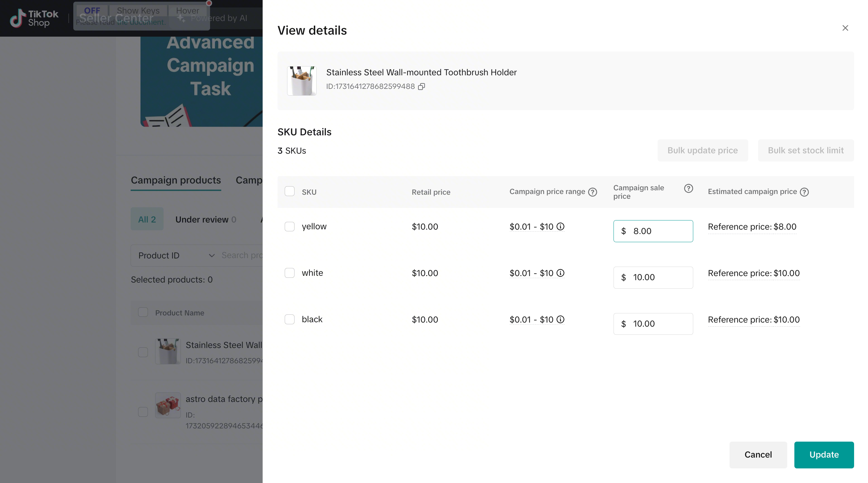Image resolution: width=868 pixels, height=483 pixels.
Task: Click the Update button
Action: click(824, 455)
